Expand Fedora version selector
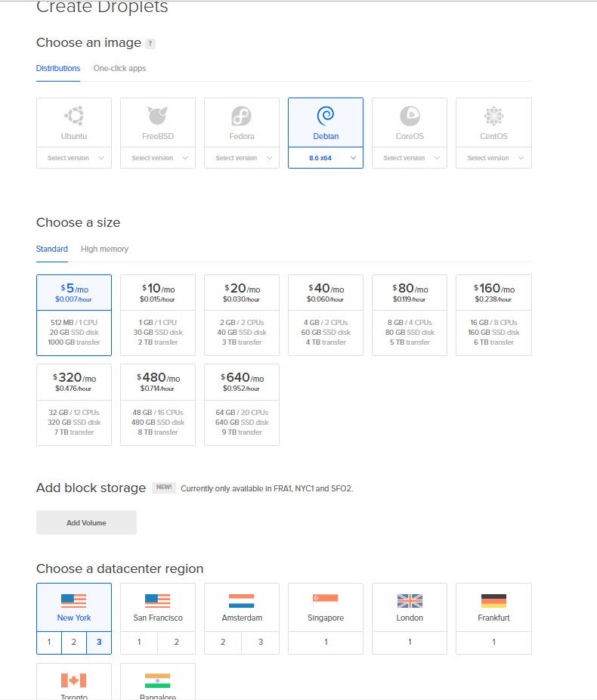 point(242,158)
